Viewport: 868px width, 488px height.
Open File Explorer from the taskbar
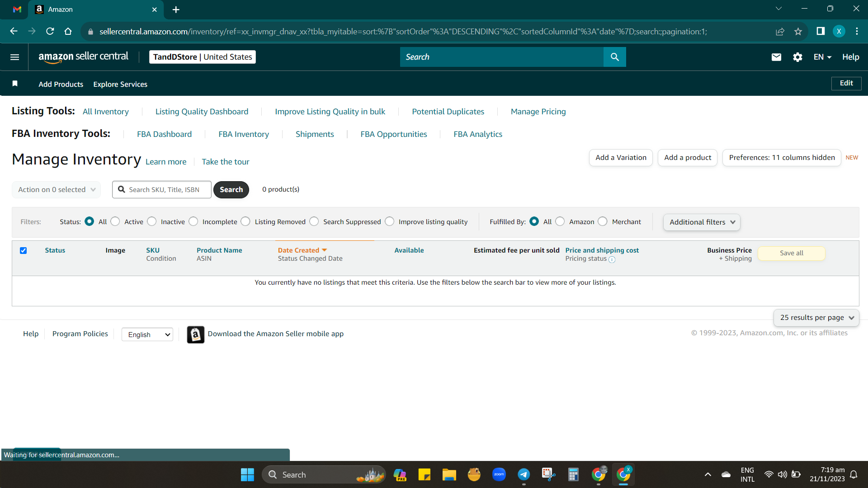pos(449,474)
